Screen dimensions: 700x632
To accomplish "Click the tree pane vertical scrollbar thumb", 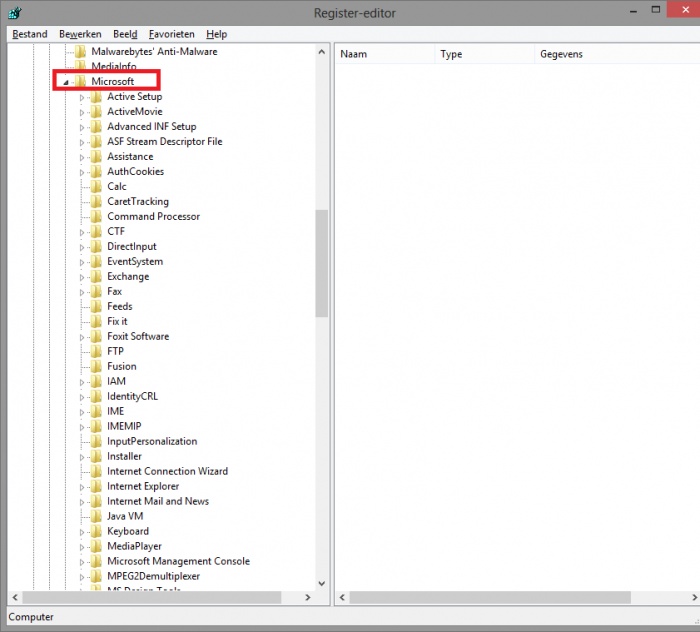I will coord(321,263).
